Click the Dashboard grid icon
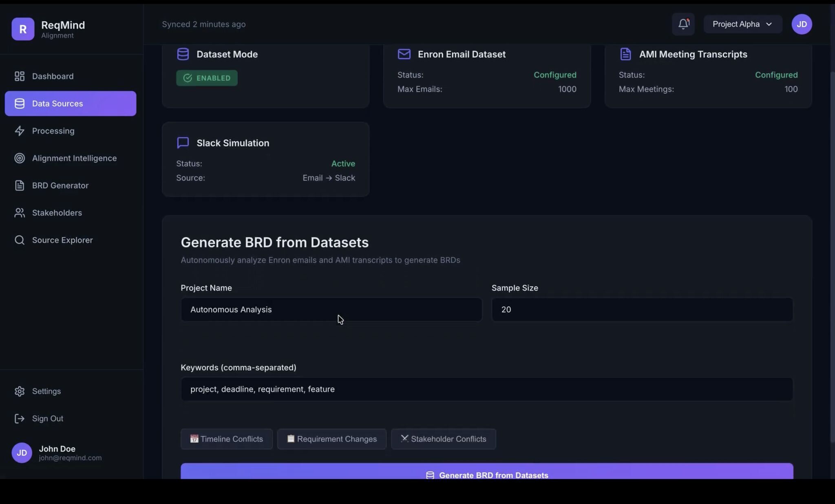 coord(20,76)
